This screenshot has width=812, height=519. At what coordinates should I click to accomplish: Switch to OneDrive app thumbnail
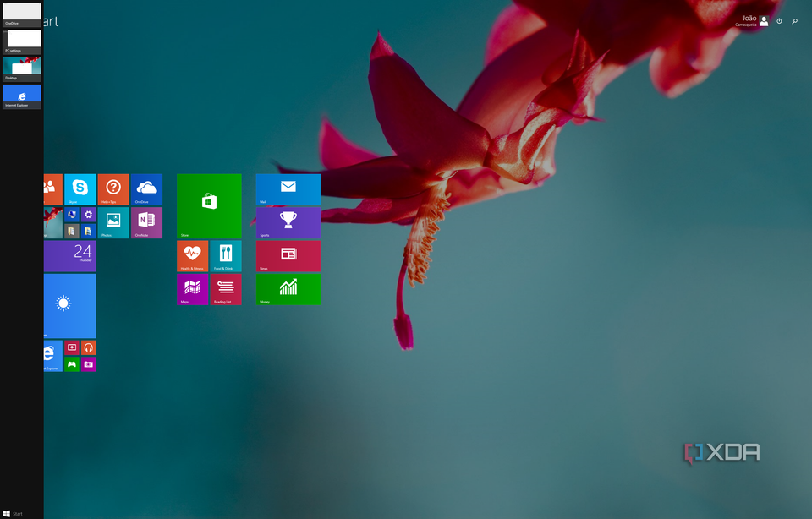click(22, 14)
